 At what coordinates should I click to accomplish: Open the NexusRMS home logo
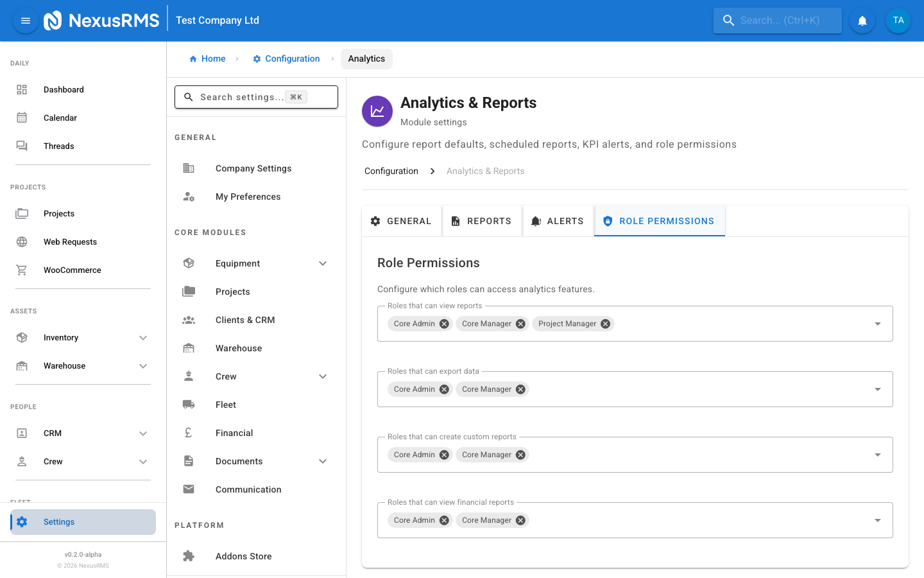coord(101,20)
